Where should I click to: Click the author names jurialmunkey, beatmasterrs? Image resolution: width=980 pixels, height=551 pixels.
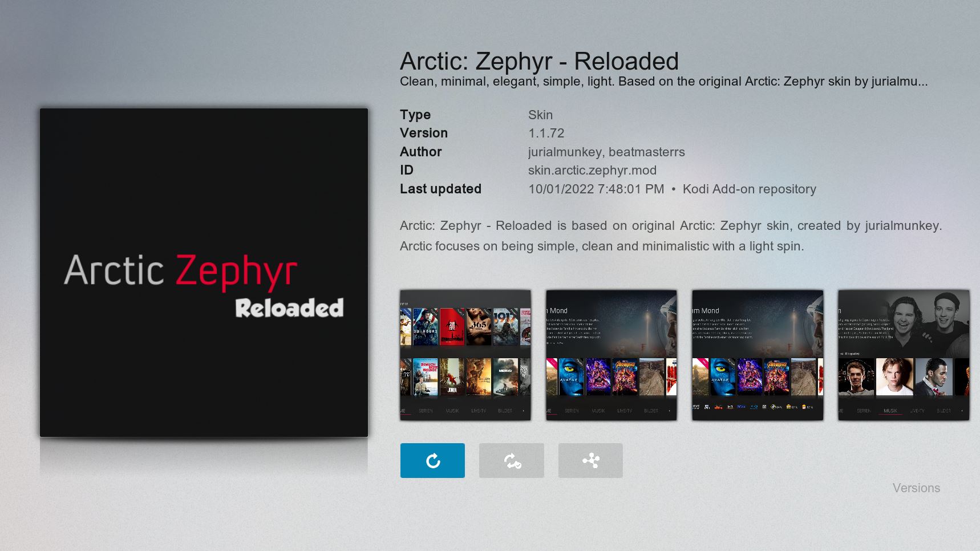[606, 152]
